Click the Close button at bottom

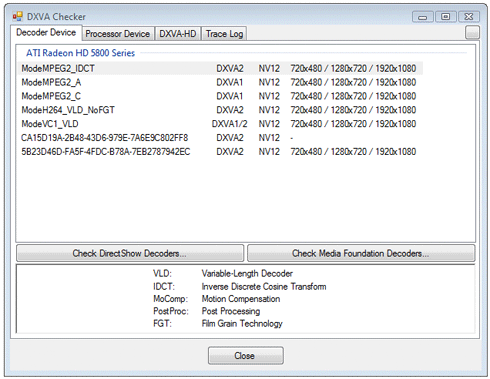pos(246,356)
